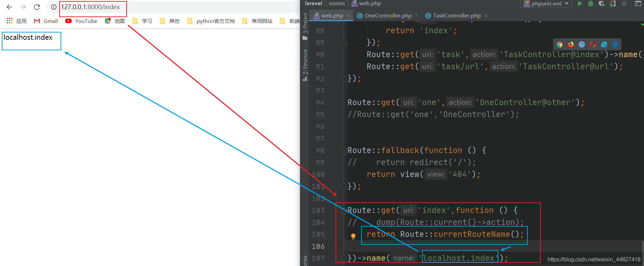This screenshot has height=266, width=644.
Task: Close the TaskController.php editor tab
Action: 486,15
